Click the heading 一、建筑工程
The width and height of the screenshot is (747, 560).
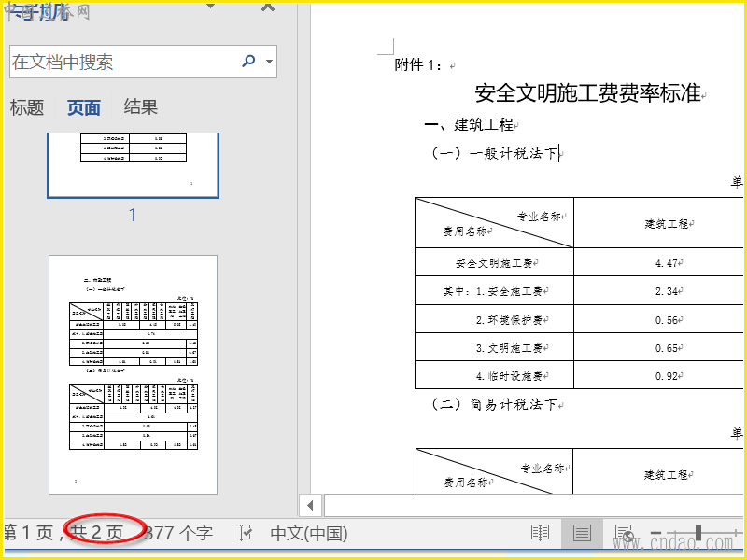tap(469, 125)
